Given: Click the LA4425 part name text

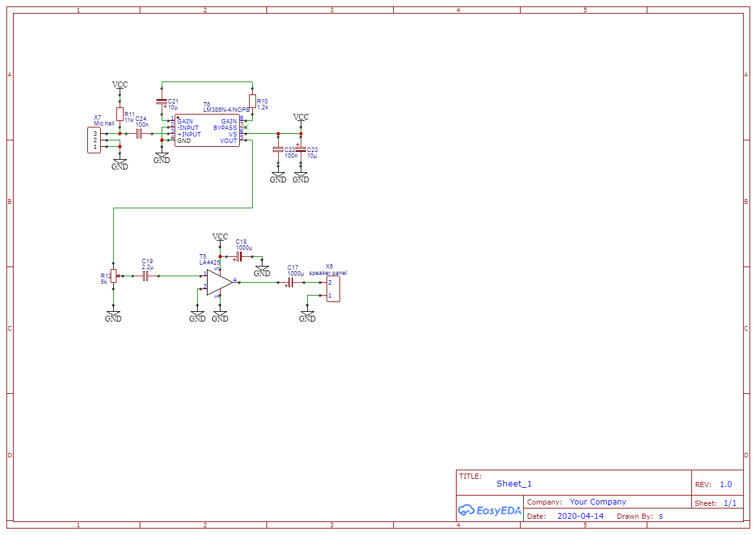Looking at the screenshot, I should pos(210,263).
